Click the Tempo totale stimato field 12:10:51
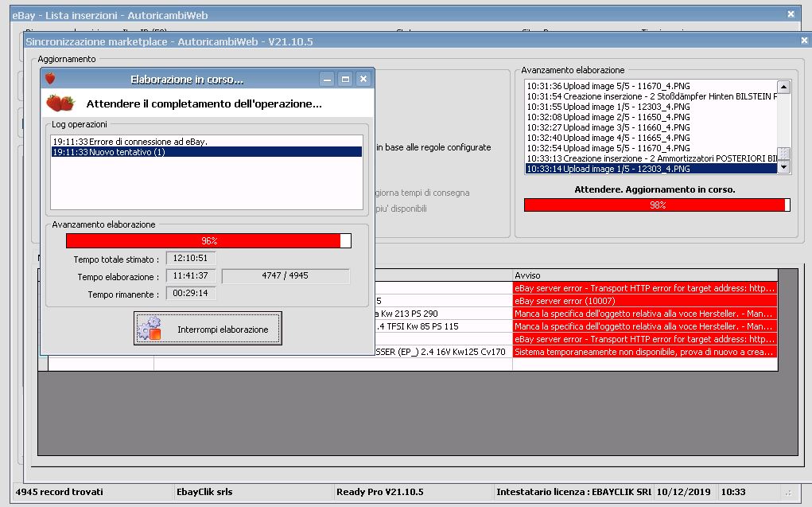The width and height of the screenshot is (812, 507). pos(191,258)
